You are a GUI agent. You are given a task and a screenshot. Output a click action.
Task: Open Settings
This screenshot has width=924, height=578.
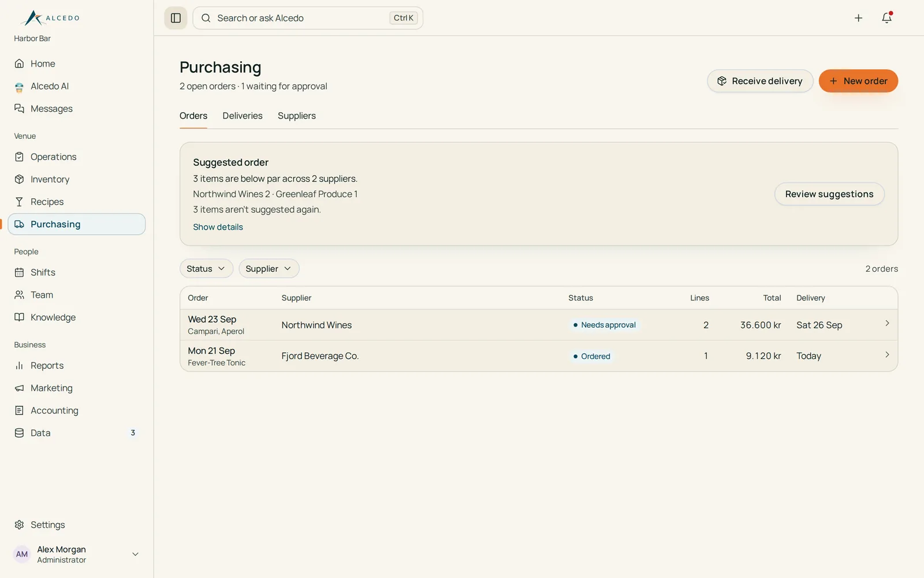[x=76, y=525]
